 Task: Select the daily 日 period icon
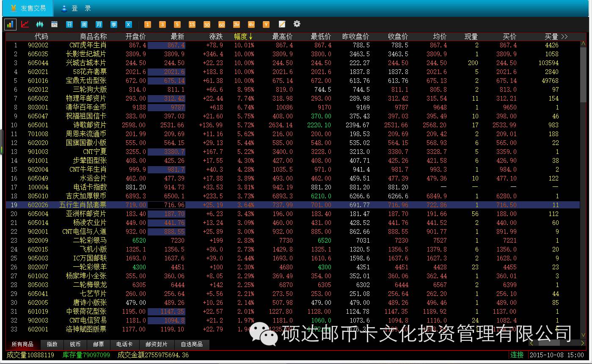[x=69, y=25]
